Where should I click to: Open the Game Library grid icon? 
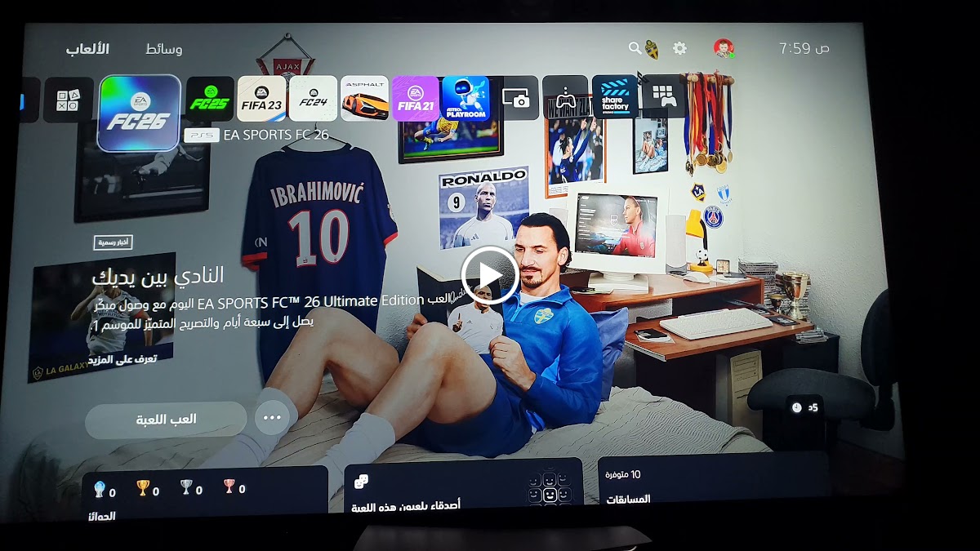coord(664,96)
